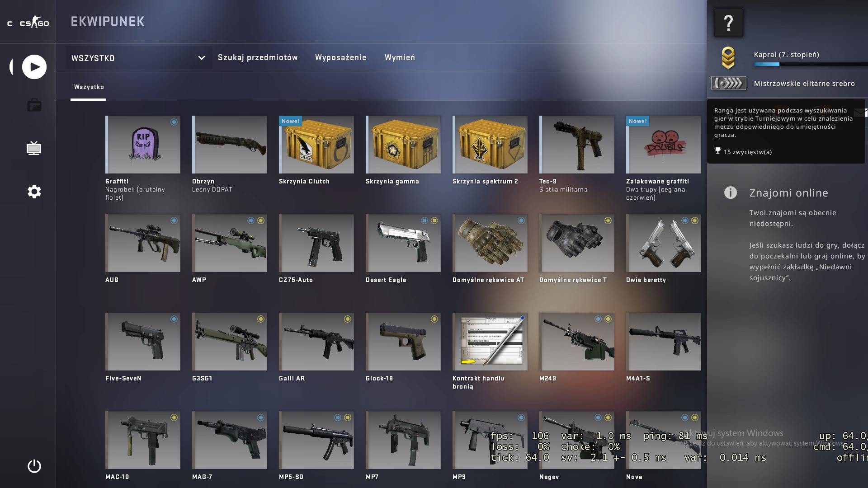This screenshot has height=488, width=868.
Task: Select the Zalakowane graffiti Dwa trupy item
Action: pyautogui.click(x=664, y=145)
